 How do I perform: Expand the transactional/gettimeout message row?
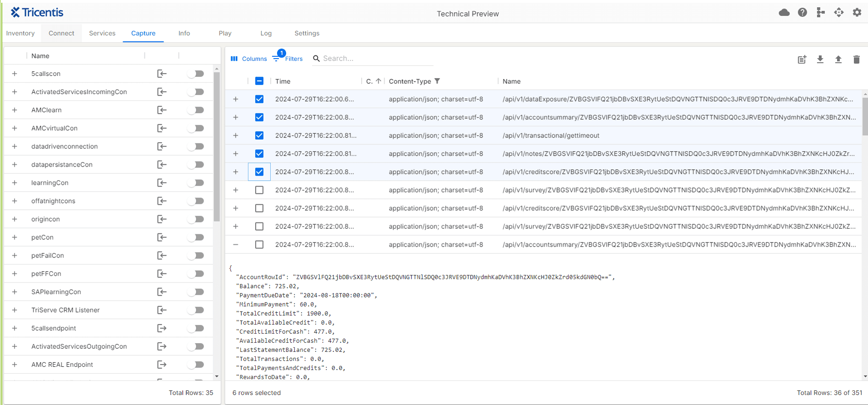pos(236,135)
